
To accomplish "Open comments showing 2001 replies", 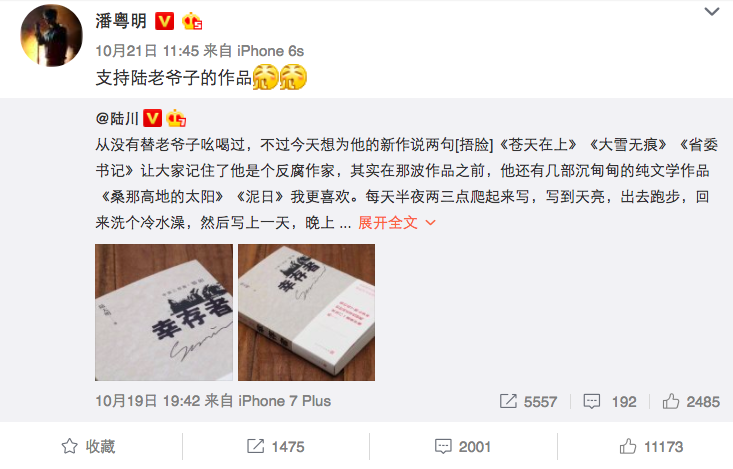I will pos(462,446).
